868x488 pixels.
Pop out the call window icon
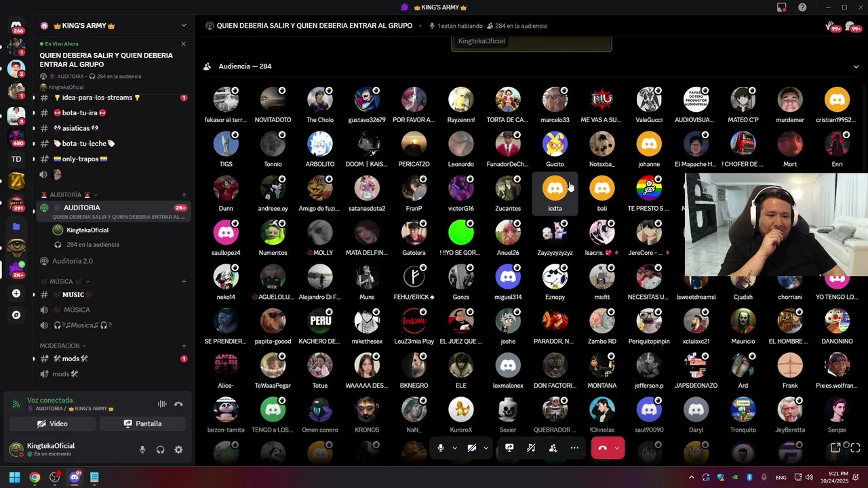point(836,448)
